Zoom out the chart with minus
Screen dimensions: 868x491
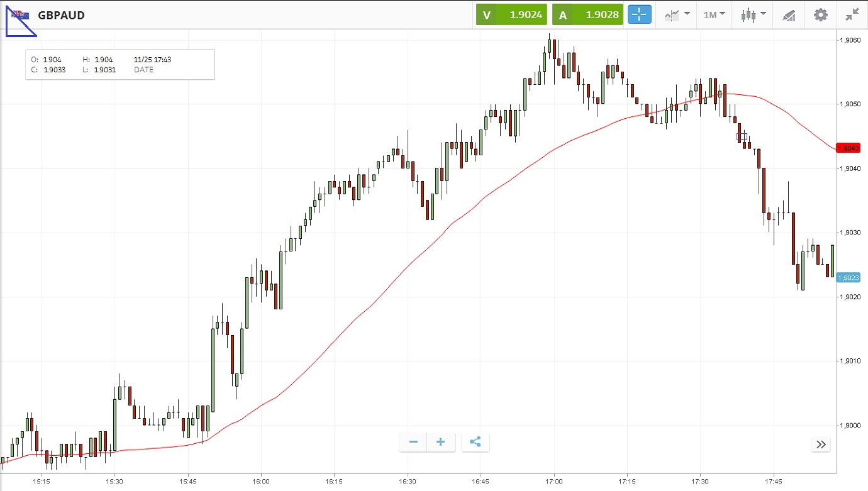(413, 442)
